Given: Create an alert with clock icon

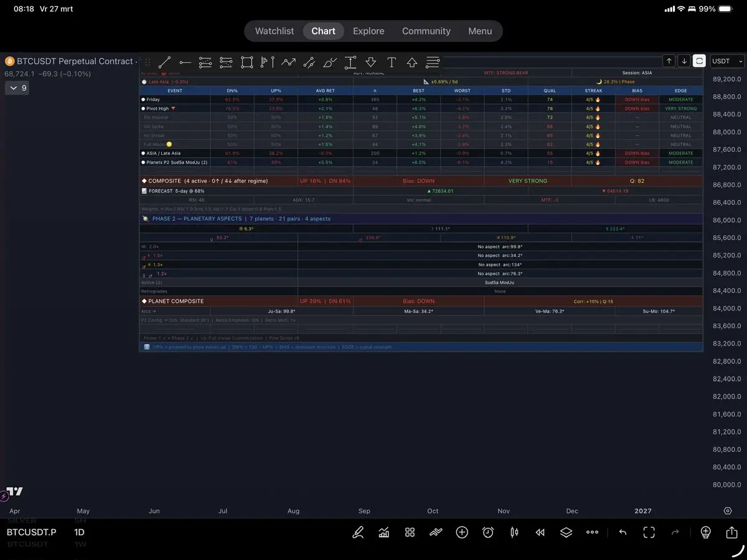Looking at the screenshot, I should point(488,532).
